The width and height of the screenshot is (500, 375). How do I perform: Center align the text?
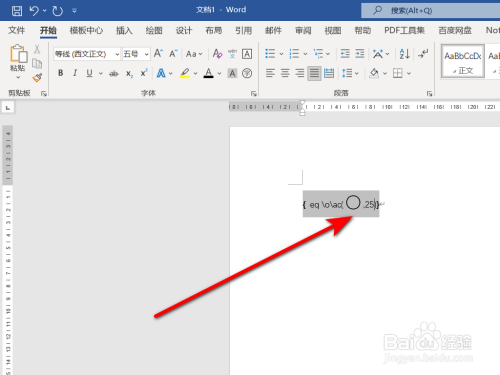tap(285, 73)
